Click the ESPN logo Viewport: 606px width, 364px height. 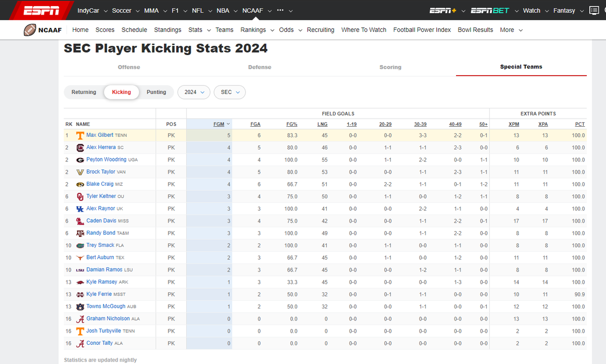coord(41,10)
